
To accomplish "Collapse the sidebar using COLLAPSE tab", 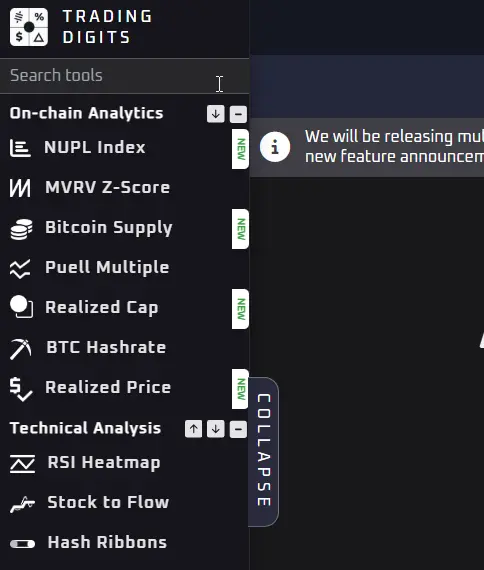I will click(264, 451).
